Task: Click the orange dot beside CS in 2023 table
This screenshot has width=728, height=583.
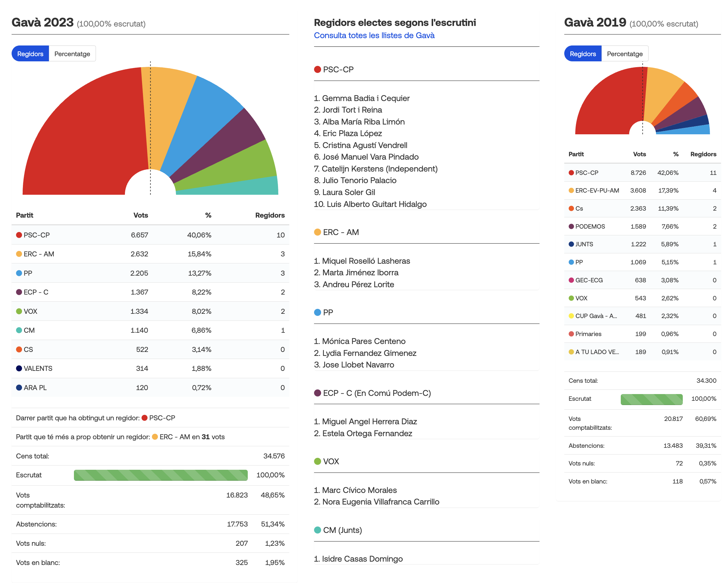Action: (x=19, y=349)
